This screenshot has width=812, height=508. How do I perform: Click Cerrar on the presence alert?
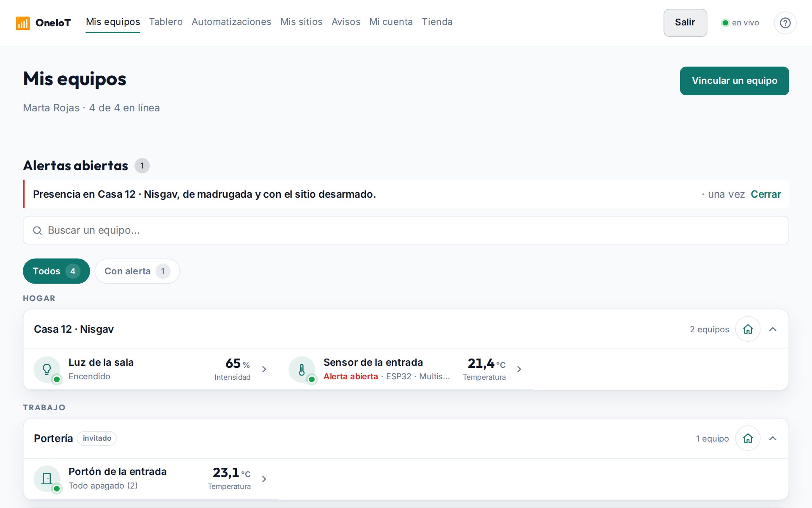(x=765, y=194)
